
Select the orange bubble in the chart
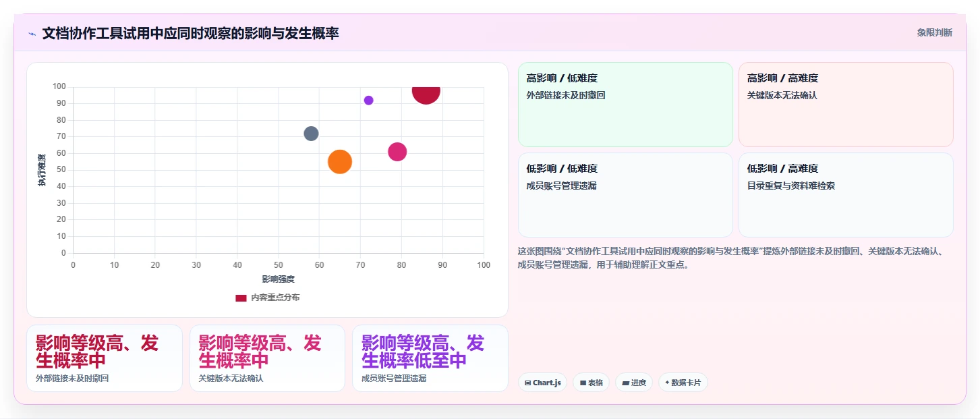tap(340, 161)
